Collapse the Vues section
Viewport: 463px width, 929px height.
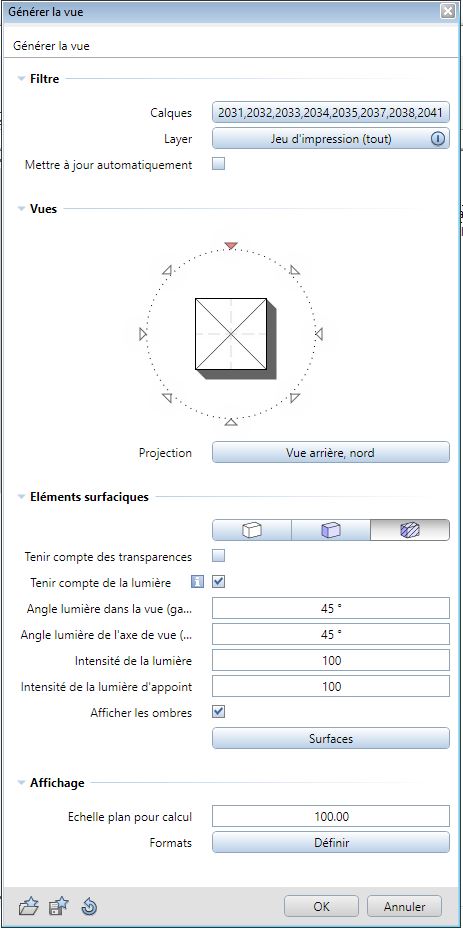tap(21, 209)
